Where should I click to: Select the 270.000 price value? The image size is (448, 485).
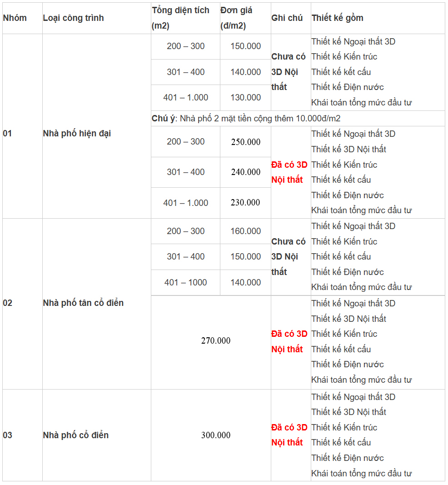[216, 341]
